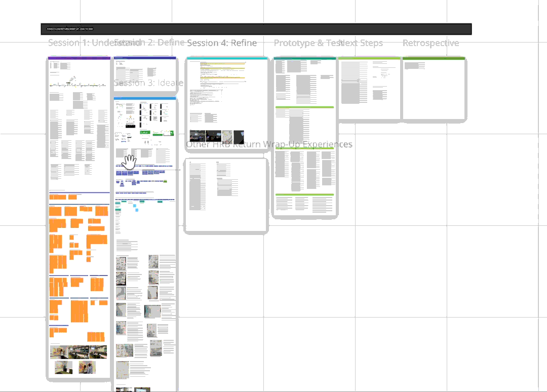Select the black header bar titled Finish Flow Return Wrap Up
The image size is (547, 392).
(x=256, y=29)
